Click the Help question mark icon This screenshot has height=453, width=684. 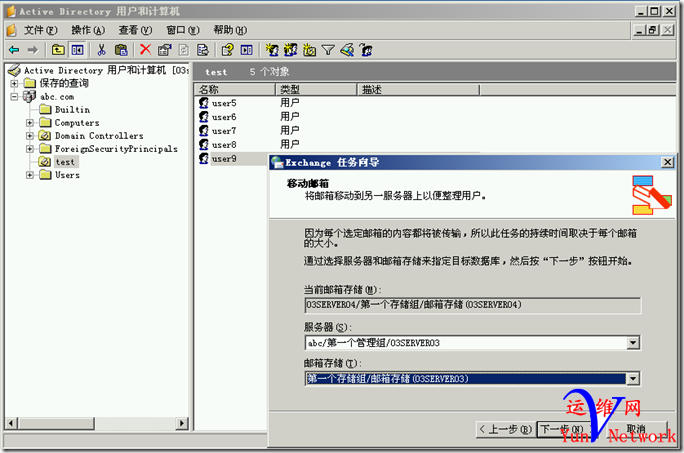point(227,50)
